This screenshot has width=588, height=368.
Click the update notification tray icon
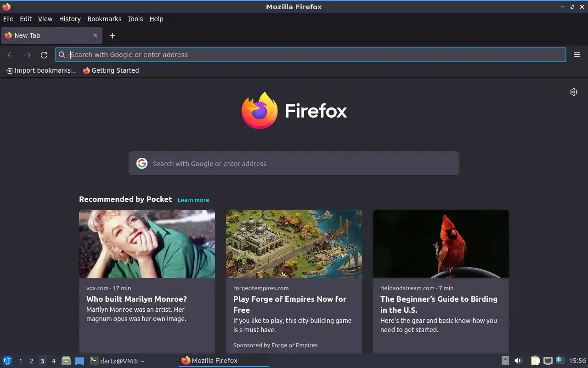(x=560, y=360)
